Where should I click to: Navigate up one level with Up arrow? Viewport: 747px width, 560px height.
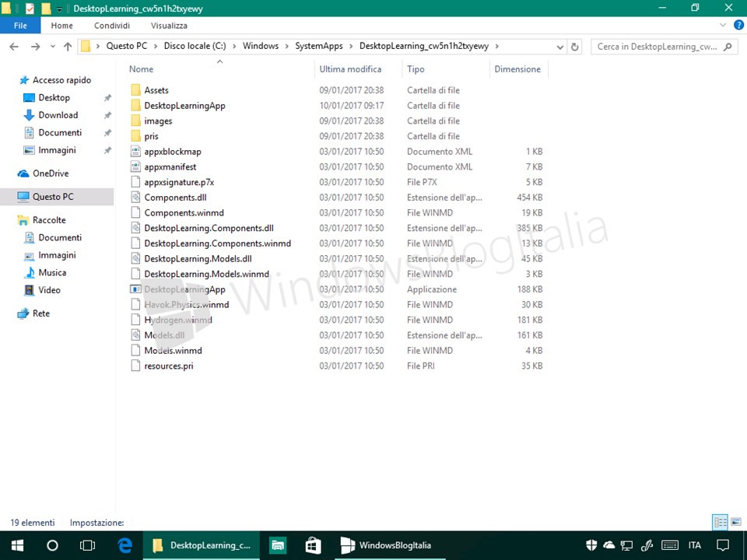point(68,46)
